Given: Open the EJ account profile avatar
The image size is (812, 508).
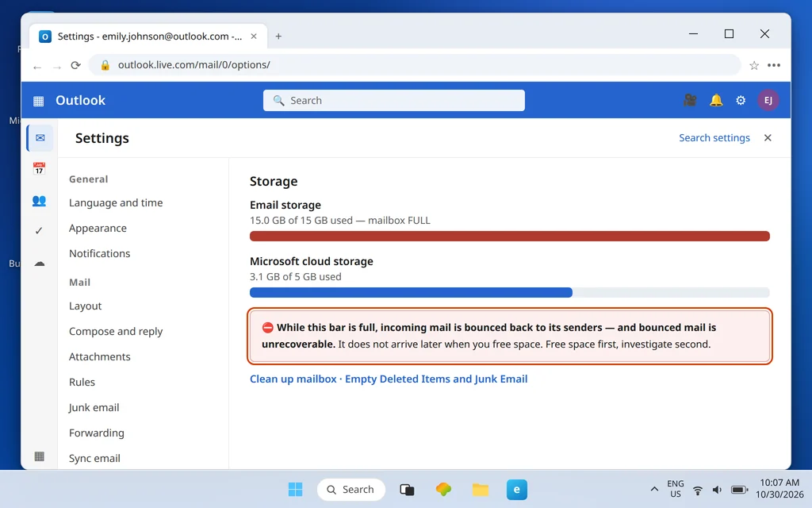Looking at the screenshot, I should click(x=768, y=100).
